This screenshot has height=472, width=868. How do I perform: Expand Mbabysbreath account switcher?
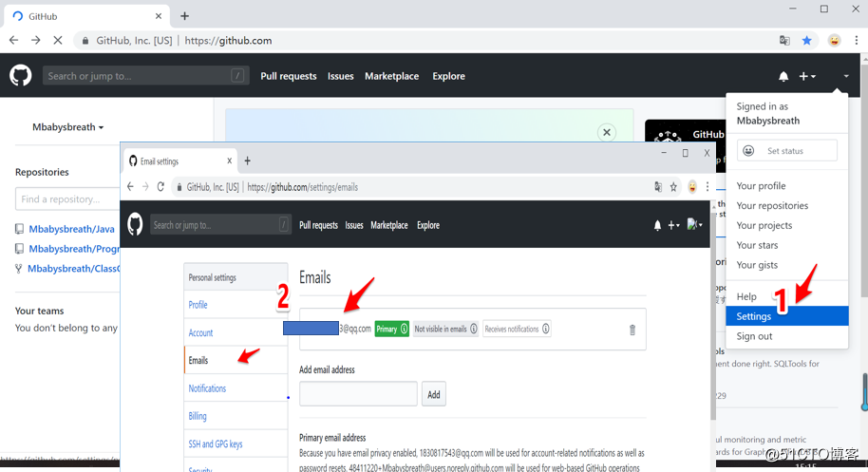[x=67, y=127]
